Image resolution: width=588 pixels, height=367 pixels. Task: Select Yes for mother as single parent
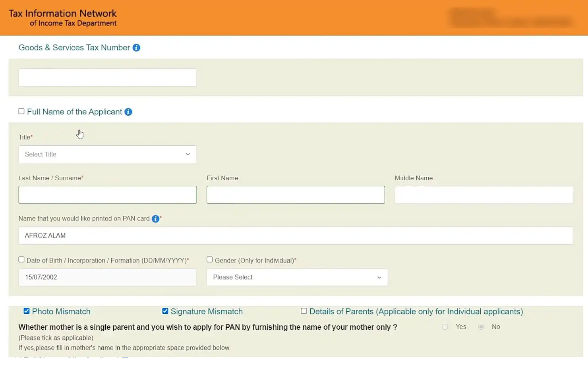coord(445,327)
